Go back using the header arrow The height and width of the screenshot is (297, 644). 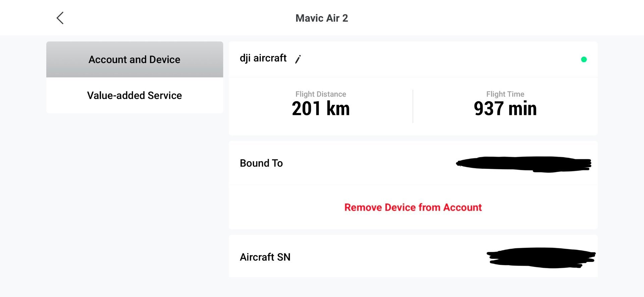[60, 18]
